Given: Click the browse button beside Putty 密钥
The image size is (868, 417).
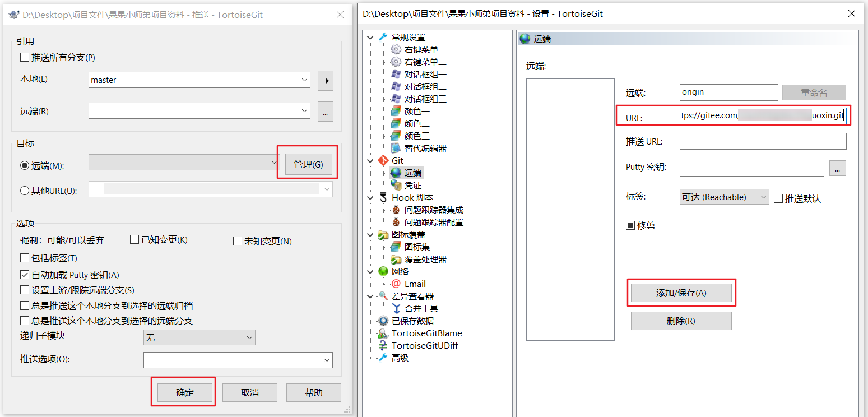Looking at the screenshot, I should click(x=838, y=168).
